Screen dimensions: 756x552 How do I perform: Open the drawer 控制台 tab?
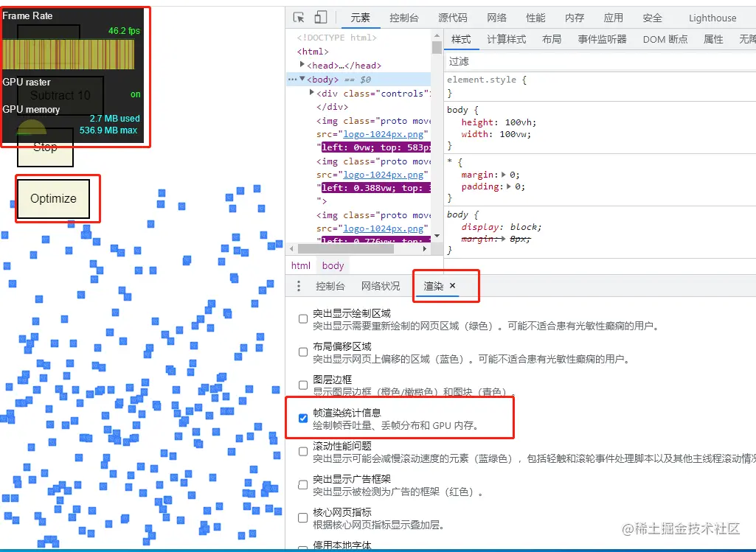[x=330, y=286]
